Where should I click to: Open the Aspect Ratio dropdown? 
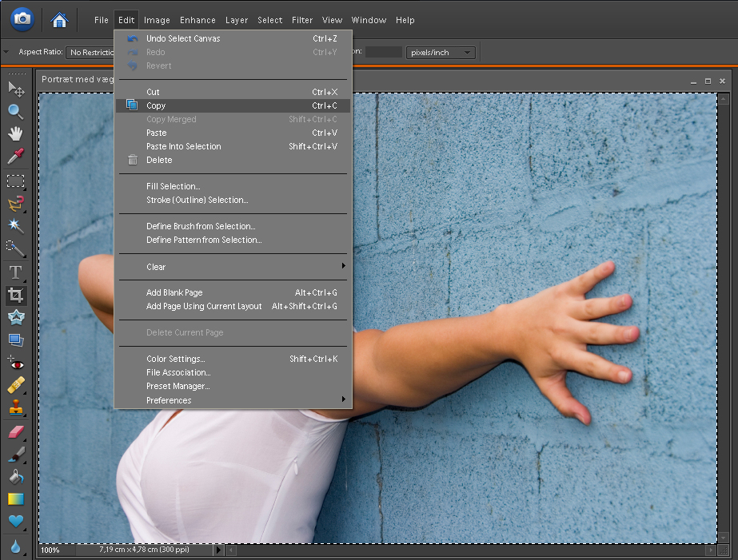tap(90, 53)
